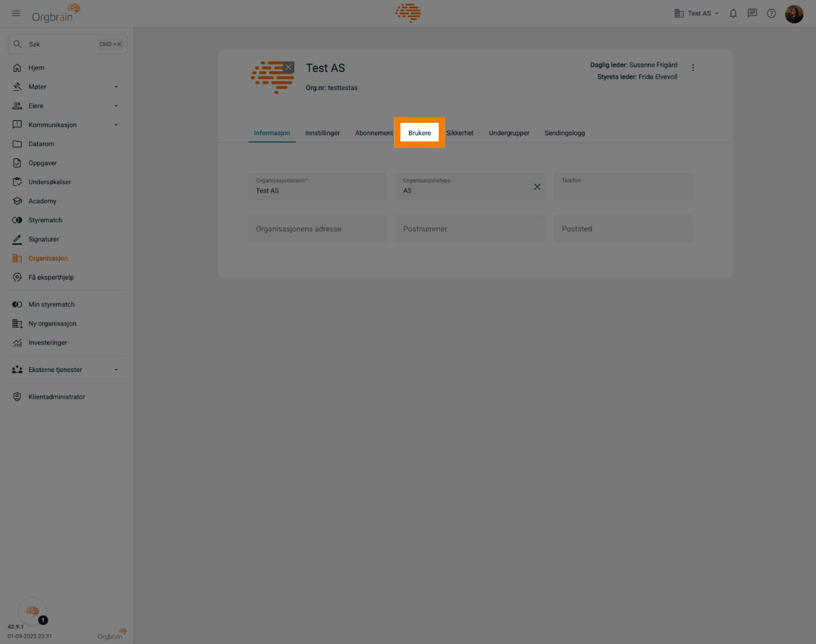
Task: Open the hamburger menu icon
Action: pos(16,13)
